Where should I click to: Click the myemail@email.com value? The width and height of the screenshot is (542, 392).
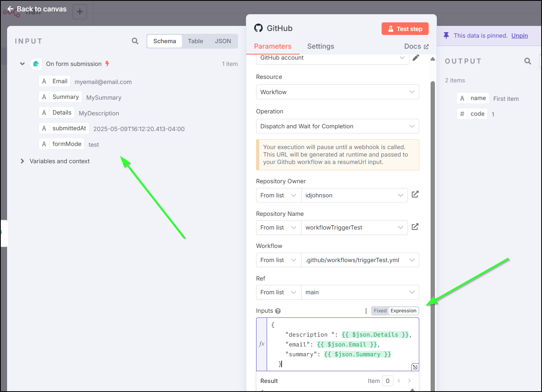coord(103,82)
